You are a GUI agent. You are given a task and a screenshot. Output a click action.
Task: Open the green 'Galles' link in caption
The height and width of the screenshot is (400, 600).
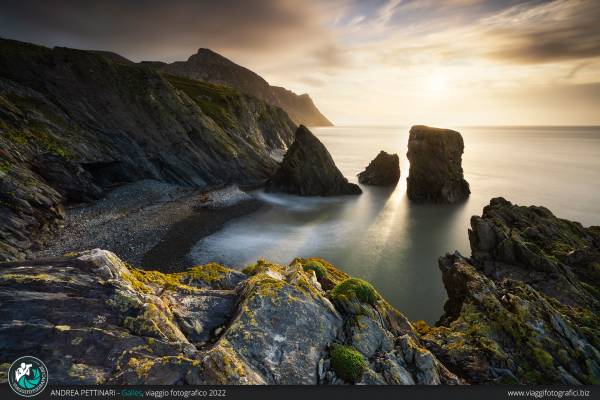point(132,393)
